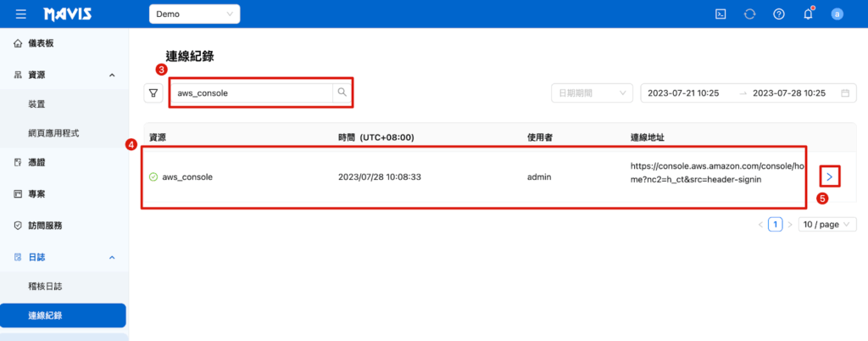Open the Demo project dropdown

pos(194,14)
